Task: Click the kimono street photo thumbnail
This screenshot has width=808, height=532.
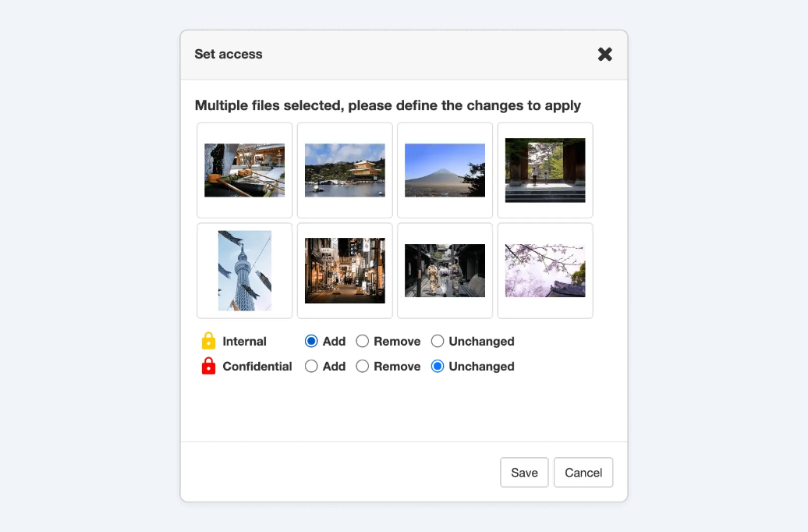Action: (x=445, y=271)
